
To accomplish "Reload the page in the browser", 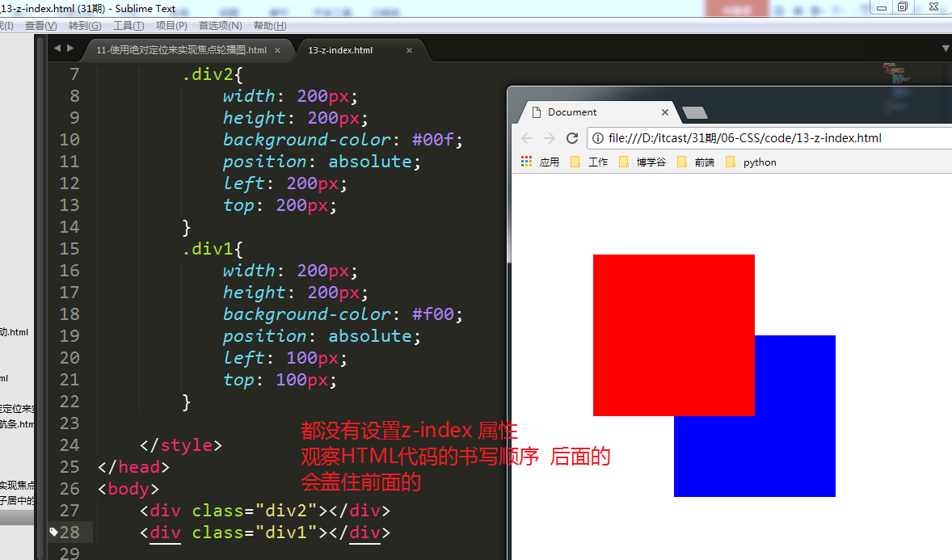I will point(572,138).
